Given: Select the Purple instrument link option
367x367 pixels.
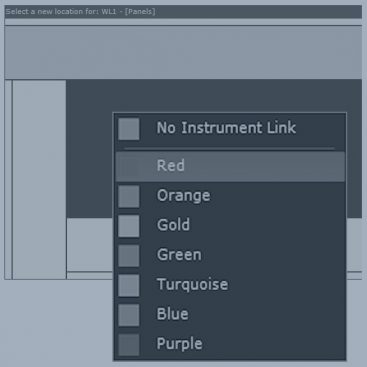Looking at the screenshot, I should coord(230,344).
